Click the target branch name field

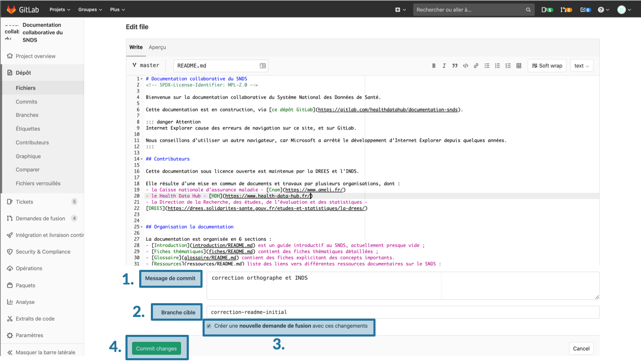403,312
